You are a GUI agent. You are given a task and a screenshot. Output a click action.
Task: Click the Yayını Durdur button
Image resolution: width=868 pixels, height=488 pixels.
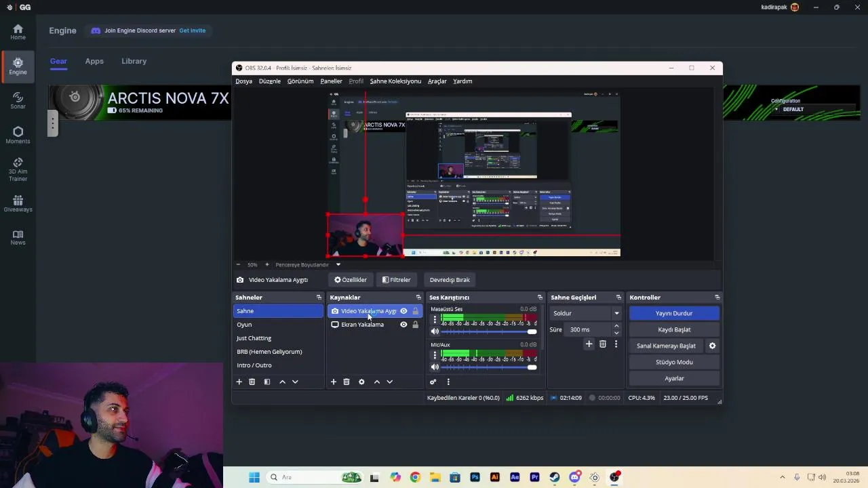pos(674,313)
